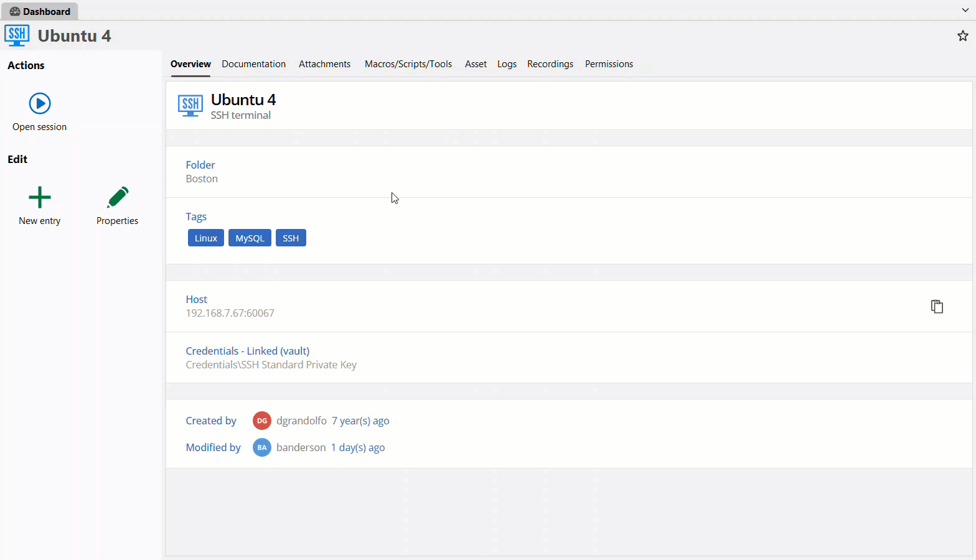Click the Linux tag
Viewport: 976px width, 560px height.
tap(206, 238)
